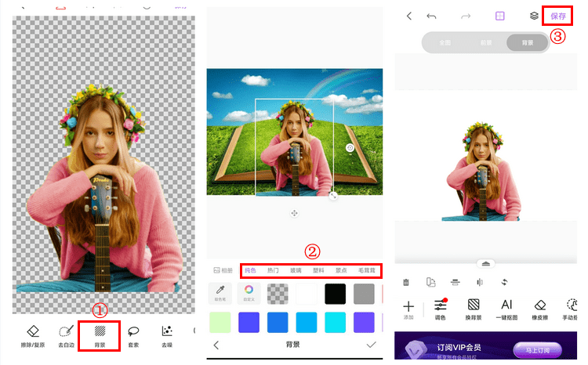Choose the black color swatch

coord(335,294)
